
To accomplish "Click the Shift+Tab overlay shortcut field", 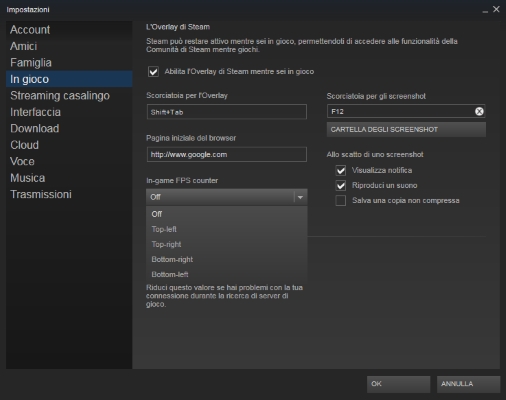I will [227, 112].
